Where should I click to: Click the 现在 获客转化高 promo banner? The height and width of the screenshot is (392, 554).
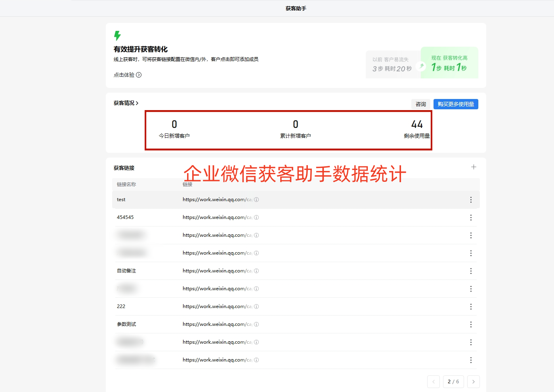pyautogui.click(x=449, y=63)
